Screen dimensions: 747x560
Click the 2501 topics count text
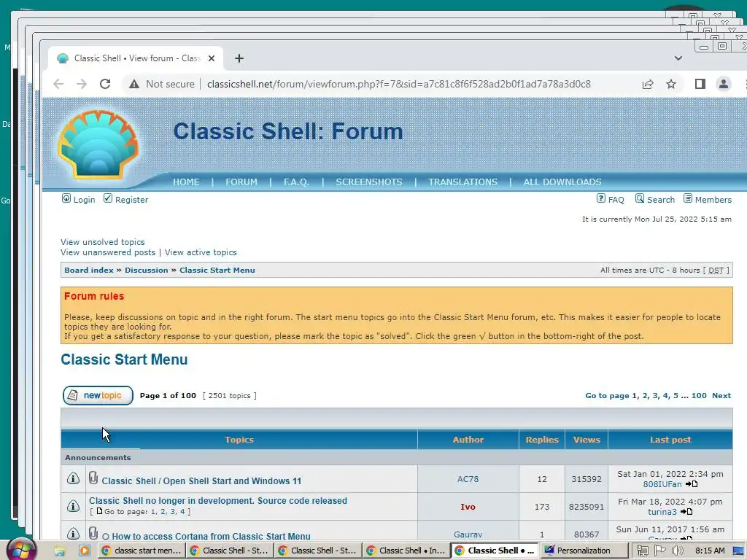click(x=229, y=395)
